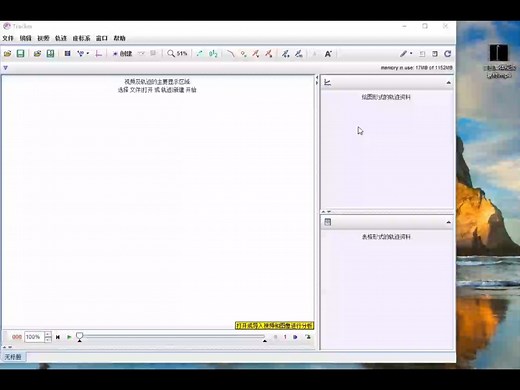520x390 pixels.
Task: Toggle the paths display icon
Action: [231, 54]
